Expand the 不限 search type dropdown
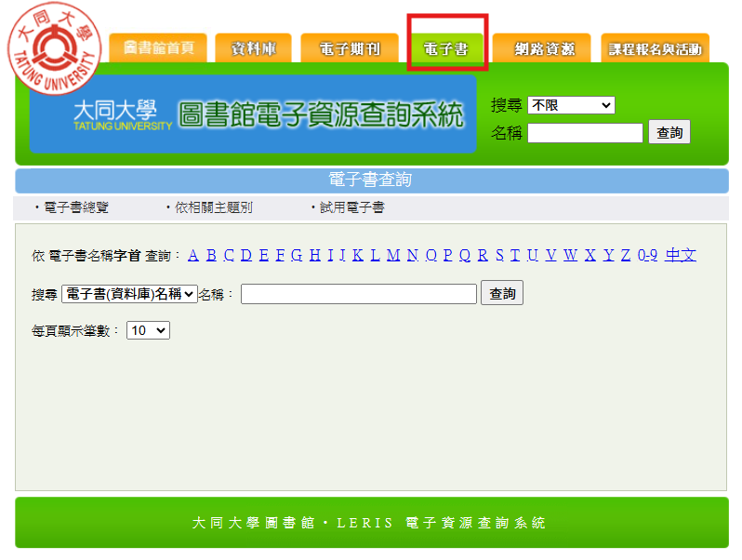This screenshot has height=560, width=742. point(571,105)
